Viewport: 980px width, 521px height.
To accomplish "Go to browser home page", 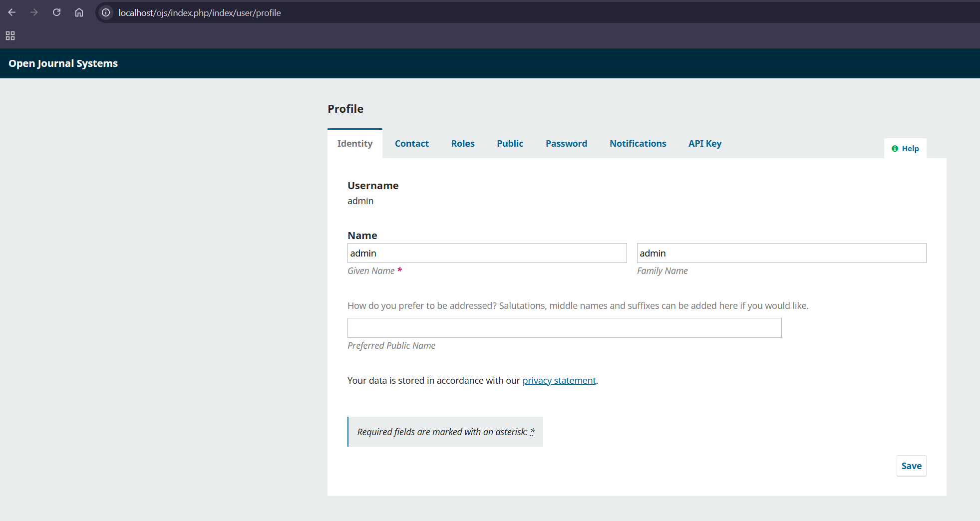I will [x=79, y=12].
